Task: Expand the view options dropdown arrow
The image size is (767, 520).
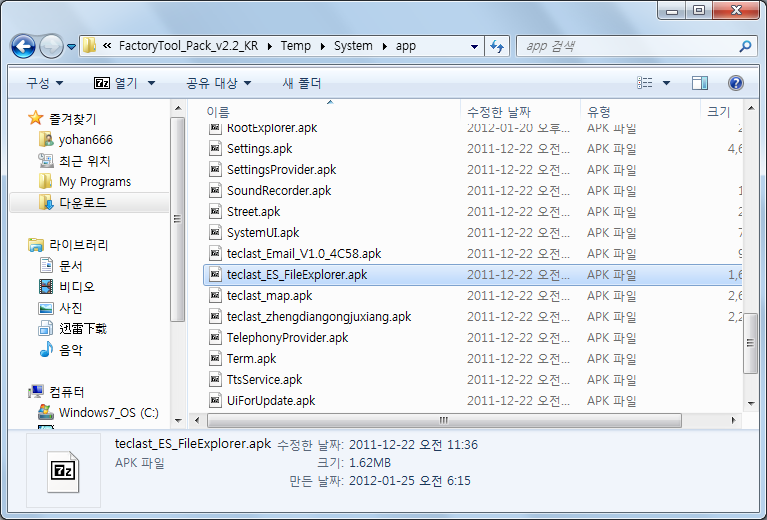Action: (668, 83)
